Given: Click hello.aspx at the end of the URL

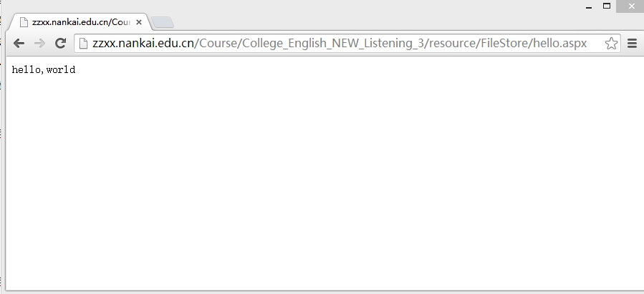Looking at the screenshot, I should point(559,43).
